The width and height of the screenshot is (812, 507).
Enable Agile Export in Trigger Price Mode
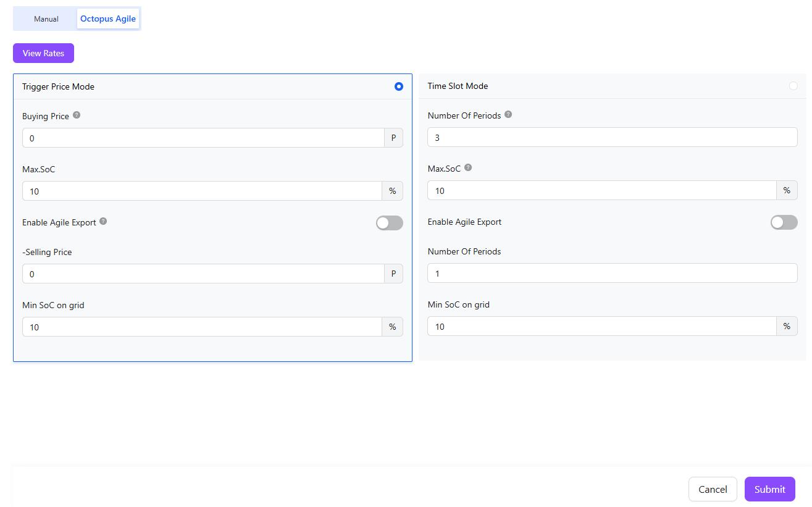[389, 223]
